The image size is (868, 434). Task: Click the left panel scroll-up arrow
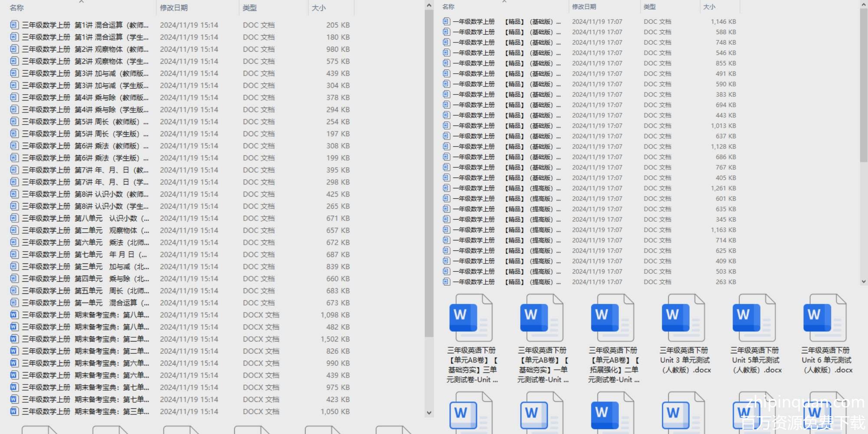tap(429, 6)
